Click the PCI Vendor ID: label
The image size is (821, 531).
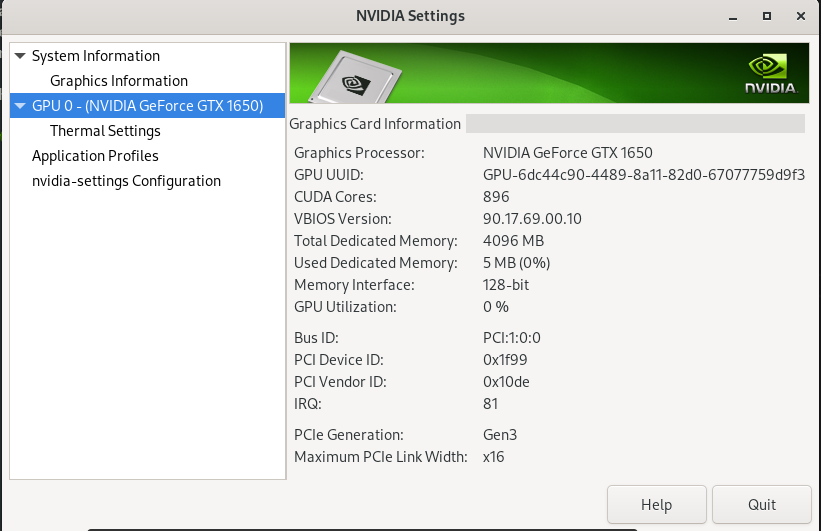[340, 382]
